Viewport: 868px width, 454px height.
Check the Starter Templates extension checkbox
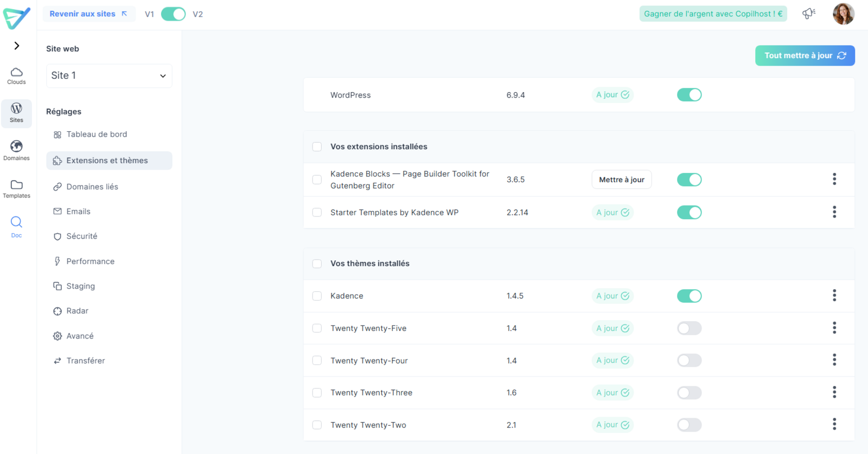point(317,213)
